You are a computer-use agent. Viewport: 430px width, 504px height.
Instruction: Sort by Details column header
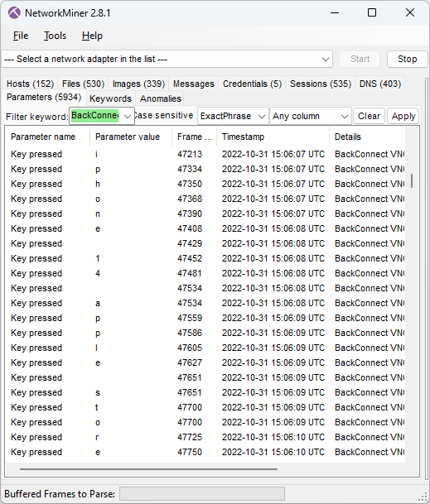coord(367,137)
